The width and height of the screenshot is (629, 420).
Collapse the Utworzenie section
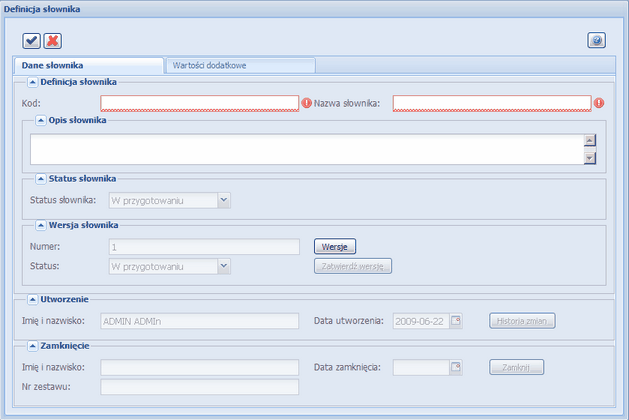pyautogui.click(x=32, y=299)
